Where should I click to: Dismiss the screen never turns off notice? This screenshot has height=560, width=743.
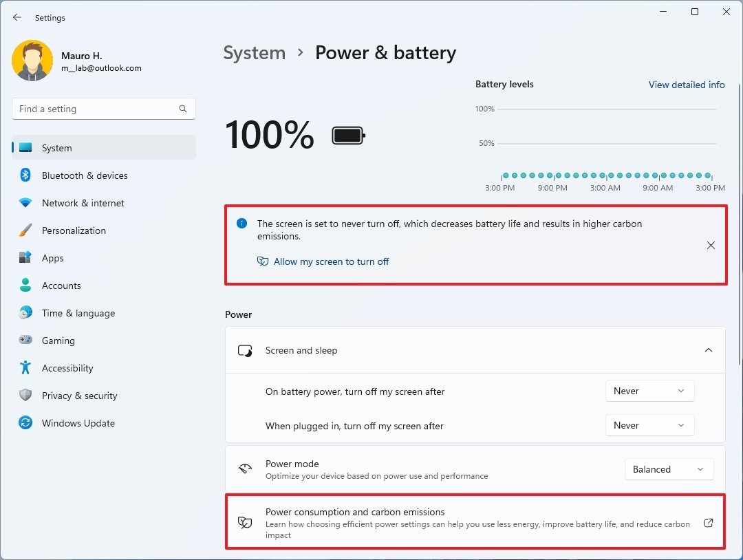point(711,246)
